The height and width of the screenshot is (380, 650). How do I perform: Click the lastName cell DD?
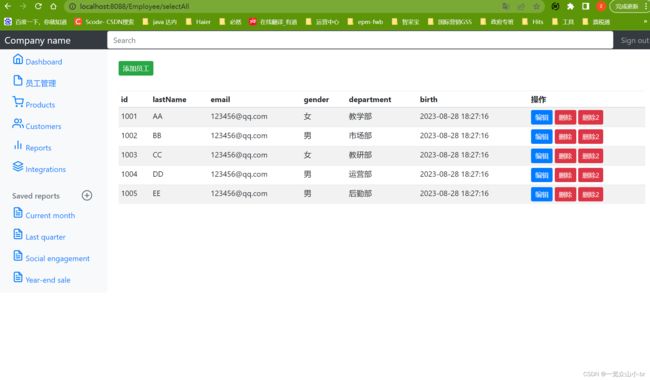tap(158, 174)
